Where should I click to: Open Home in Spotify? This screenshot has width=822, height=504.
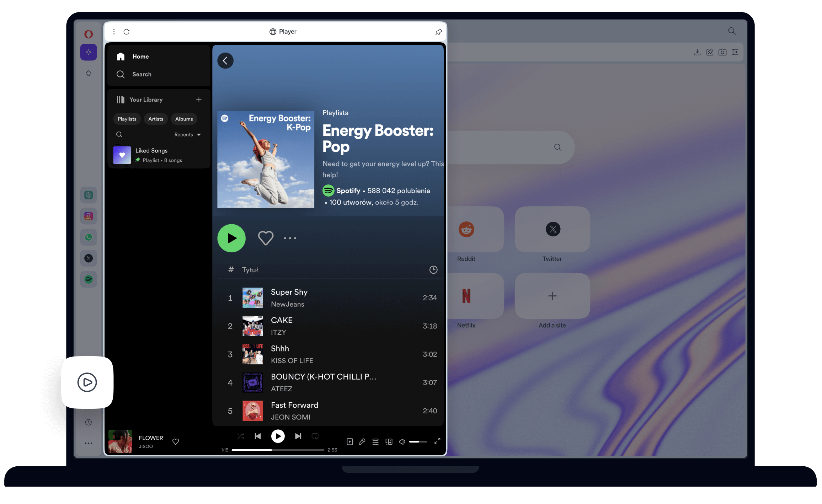coord(133,57)
